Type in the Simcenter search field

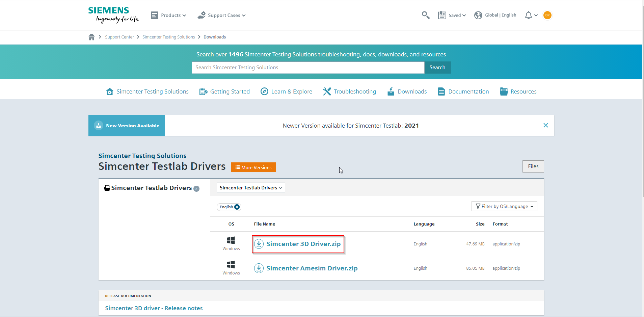click(x=307, y=67)
